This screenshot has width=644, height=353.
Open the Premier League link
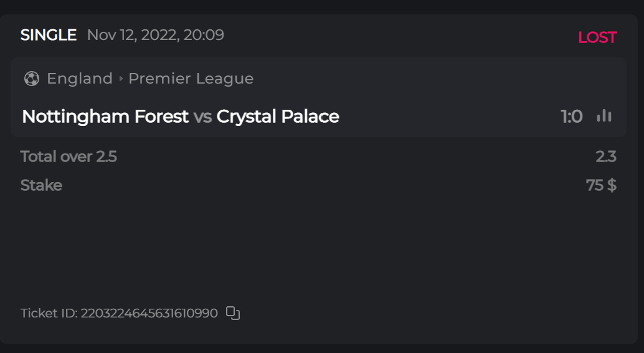[x=191, y=79]
